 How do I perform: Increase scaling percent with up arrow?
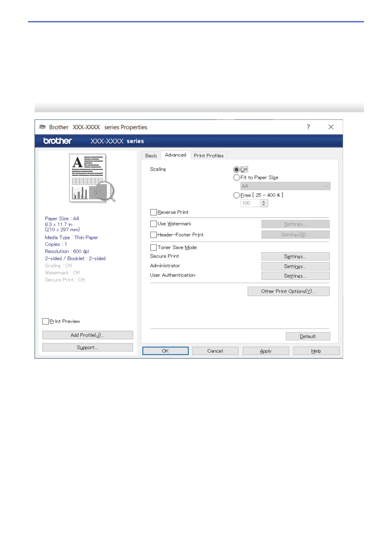pos(264,201)
